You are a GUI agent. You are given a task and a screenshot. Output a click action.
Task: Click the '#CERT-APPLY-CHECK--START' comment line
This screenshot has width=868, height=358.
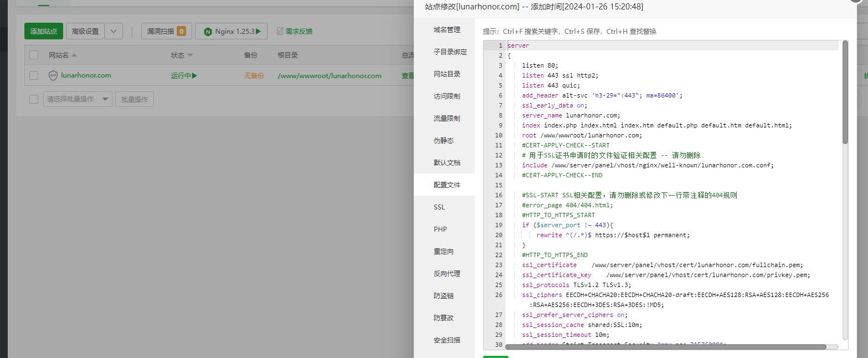[566, 145]
